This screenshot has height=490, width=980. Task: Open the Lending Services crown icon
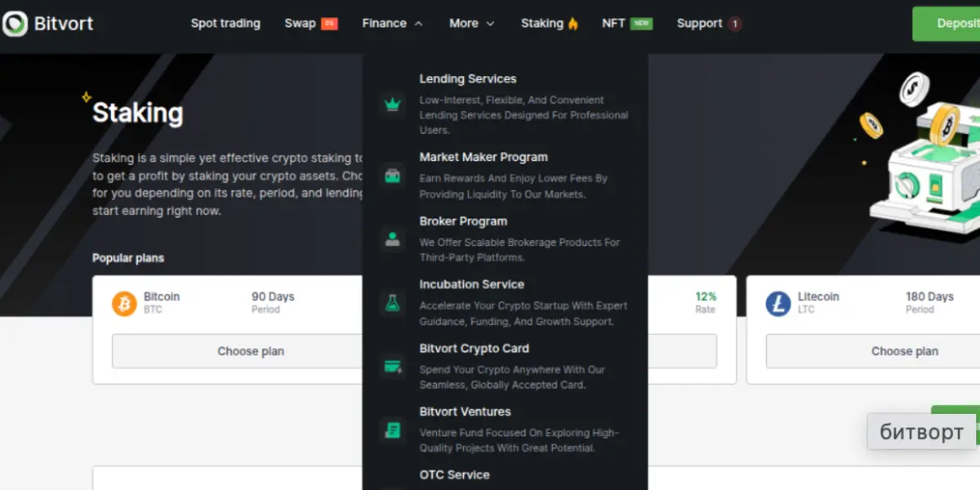click(x=393, y=104)
